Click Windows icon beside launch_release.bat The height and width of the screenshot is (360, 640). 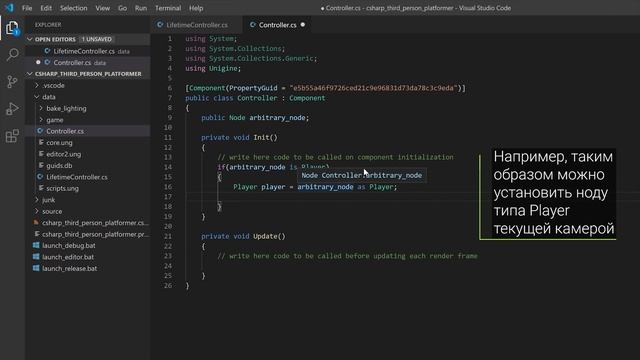coord(36,268)
